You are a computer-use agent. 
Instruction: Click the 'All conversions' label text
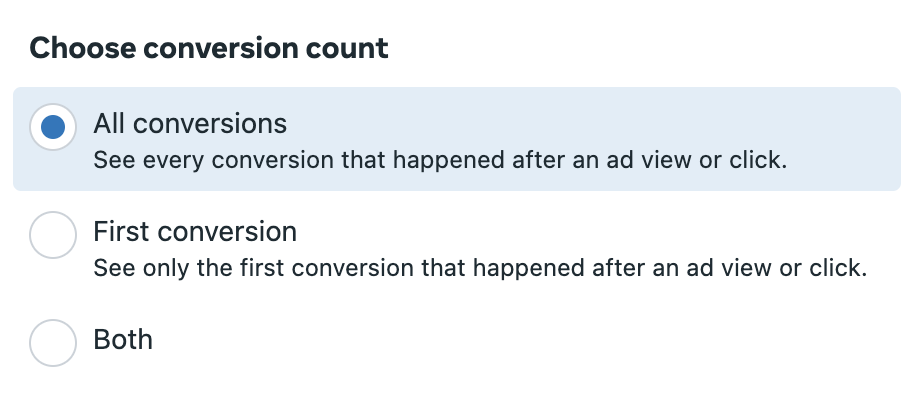tap(190, 123)
